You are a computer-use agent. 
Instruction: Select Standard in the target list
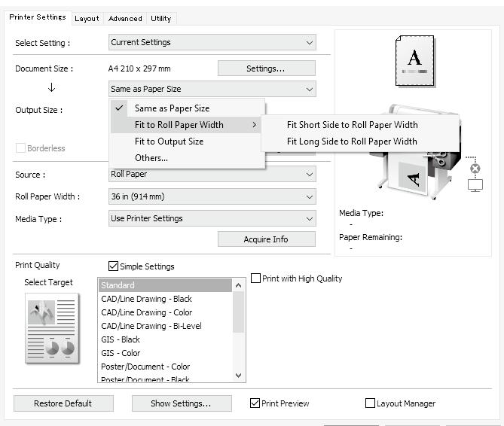[x=165, y=285]
